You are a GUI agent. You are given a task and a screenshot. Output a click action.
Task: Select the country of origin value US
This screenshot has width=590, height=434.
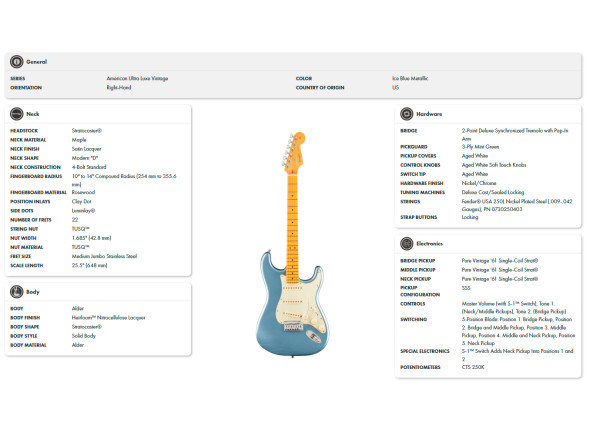(395, 87)
